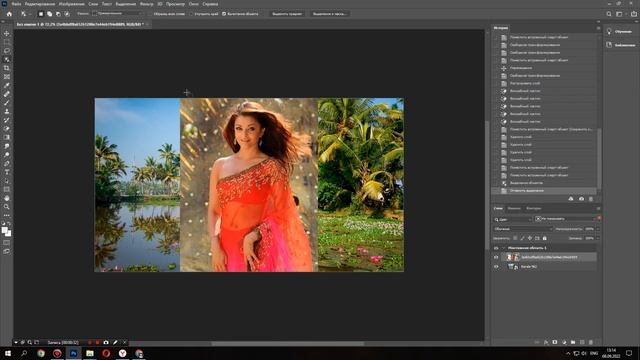Open the File menu
Viewport: 640px width, 360px height.
[x=16, y=4]
